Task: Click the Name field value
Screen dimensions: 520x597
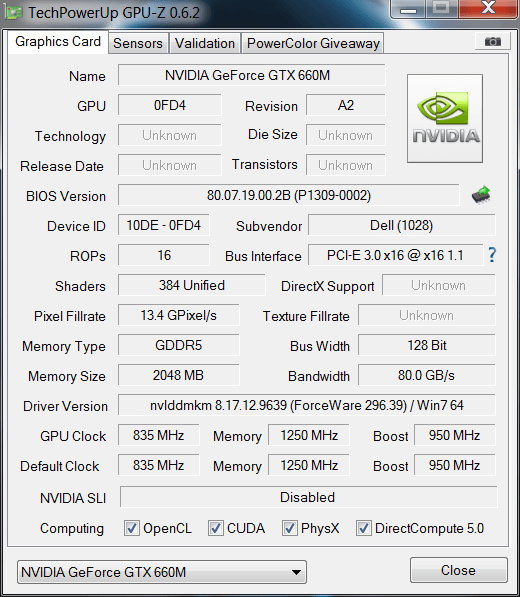Action: coord(251,75)
